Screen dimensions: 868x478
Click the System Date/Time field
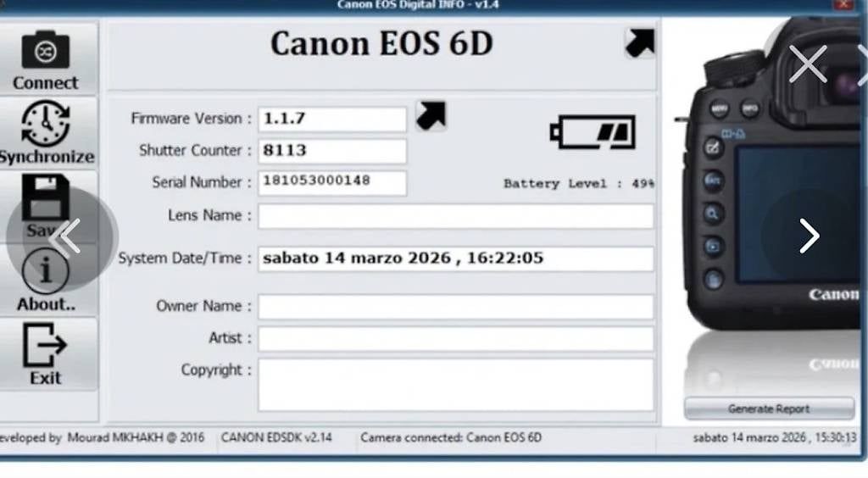point(455,259)
